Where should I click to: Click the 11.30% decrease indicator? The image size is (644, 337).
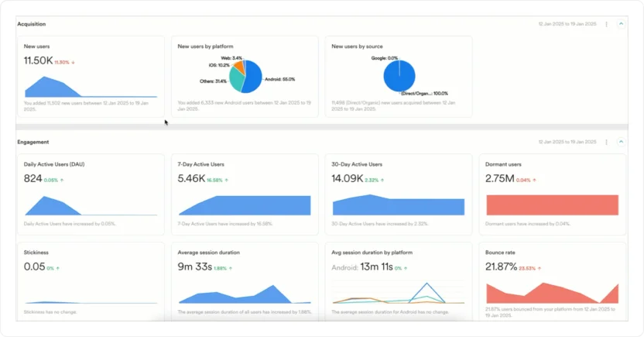tap(64, 63)
